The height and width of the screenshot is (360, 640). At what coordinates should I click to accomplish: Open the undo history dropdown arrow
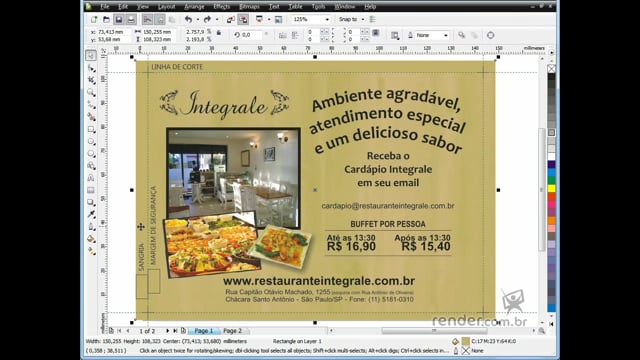[x=198, y=19]
